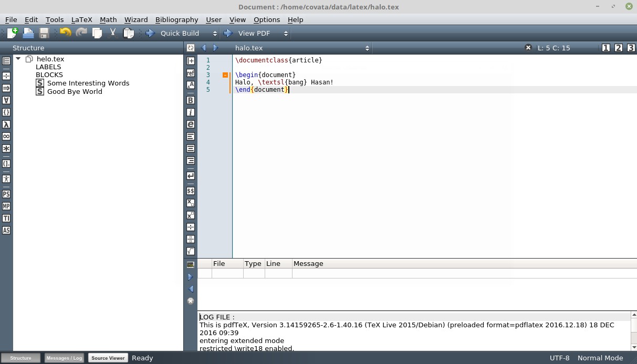Click the New document toolbar icon
This screenshot has width=637, height=364.
(12, 33)
